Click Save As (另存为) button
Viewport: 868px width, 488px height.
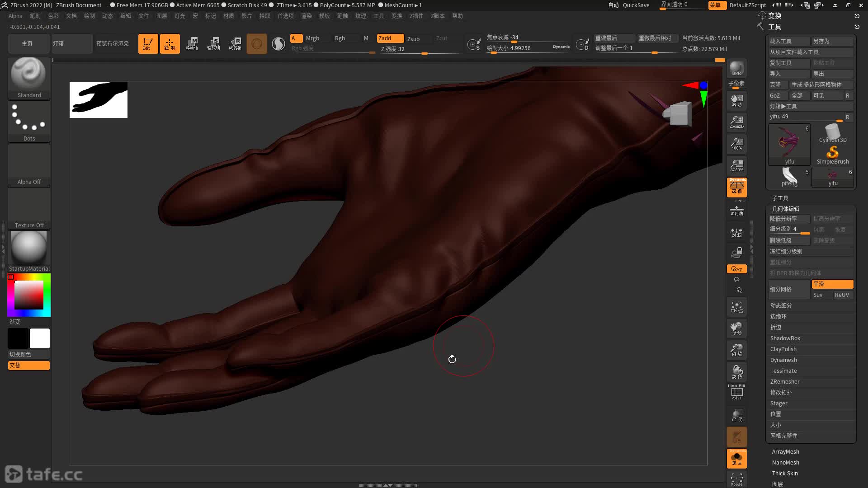pos(832,41)
